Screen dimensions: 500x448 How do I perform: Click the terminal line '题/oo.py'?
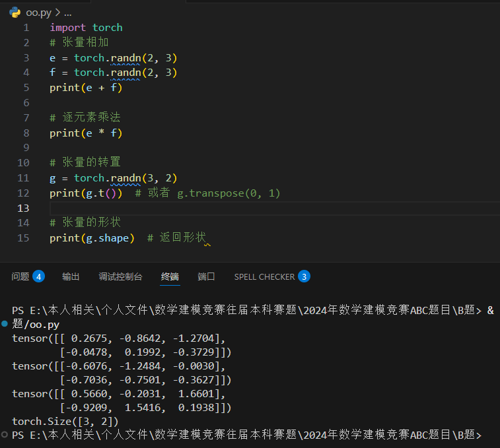coord(36,325)
